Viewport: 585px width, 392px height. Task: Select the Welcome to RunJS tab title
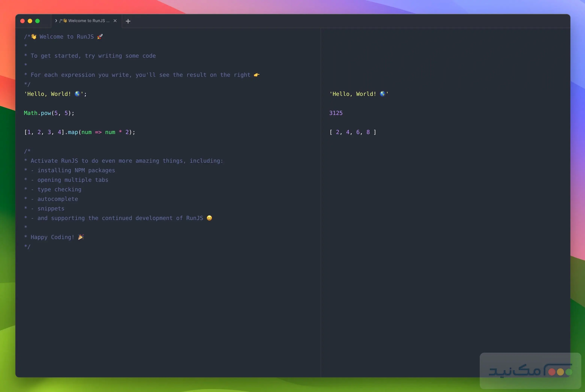coord(86,21)
